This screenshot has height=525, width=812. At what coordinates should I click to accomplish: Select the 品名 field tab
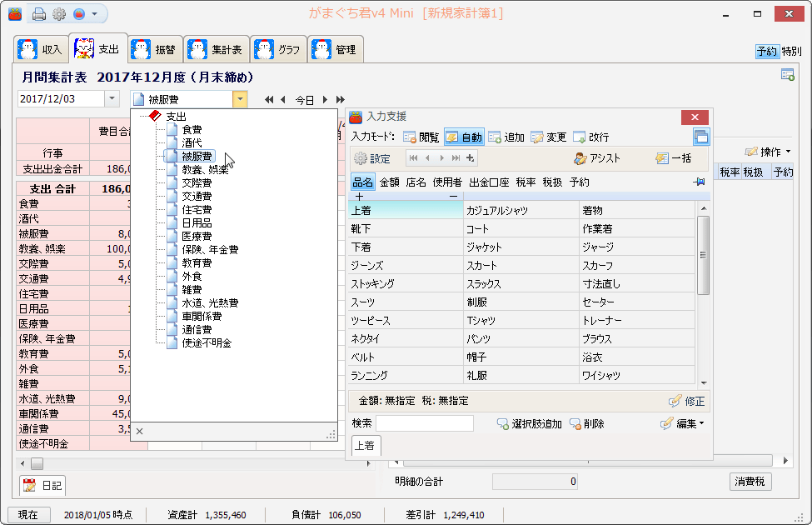click(362, 182)
